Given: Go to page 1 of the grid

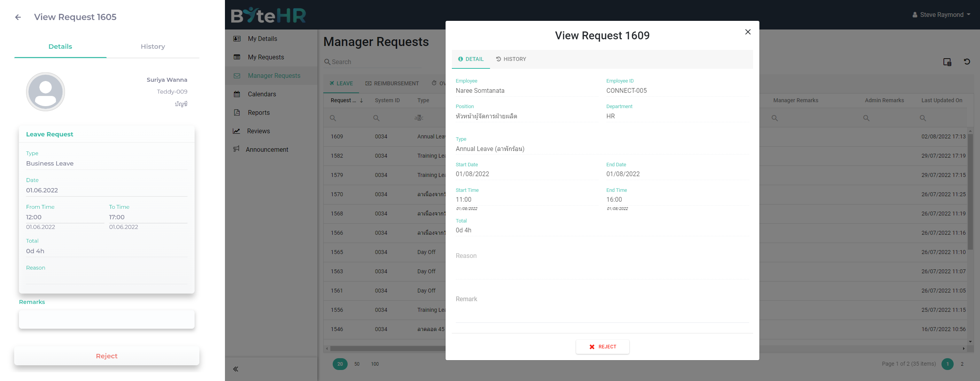Looking at the screenshot, I should [948, 364].
